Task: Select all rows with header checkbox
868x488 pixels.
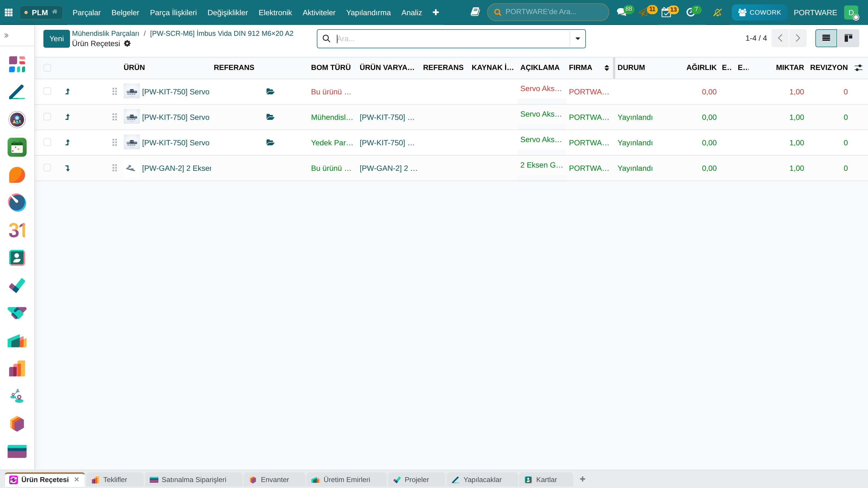Action: click(47, 68)
